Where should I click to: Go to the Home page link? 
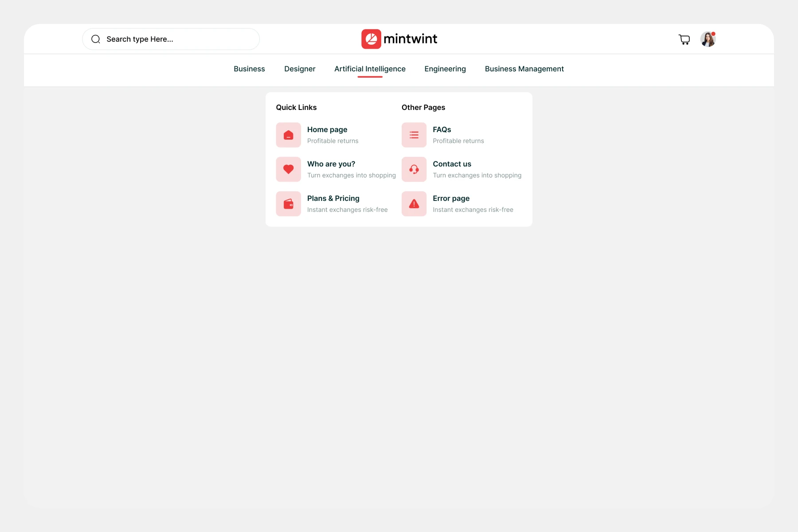[327, 130]
